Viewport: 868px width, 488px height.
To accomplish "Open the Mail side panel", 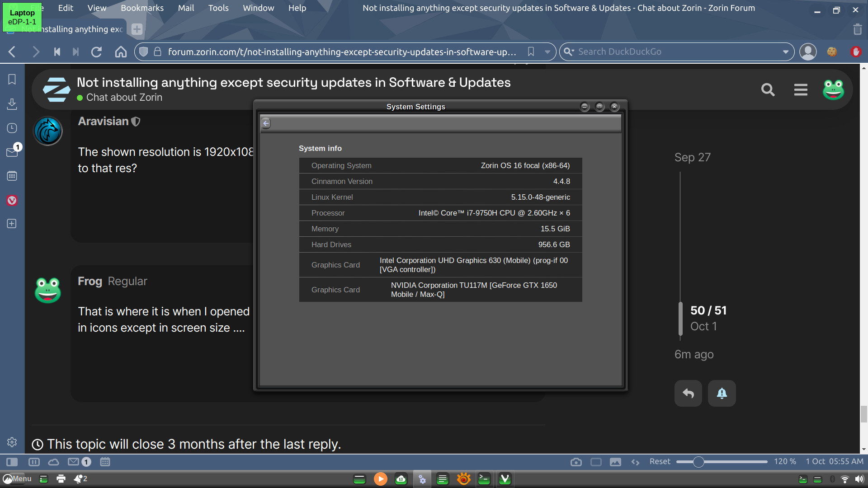I will [12, 152].
